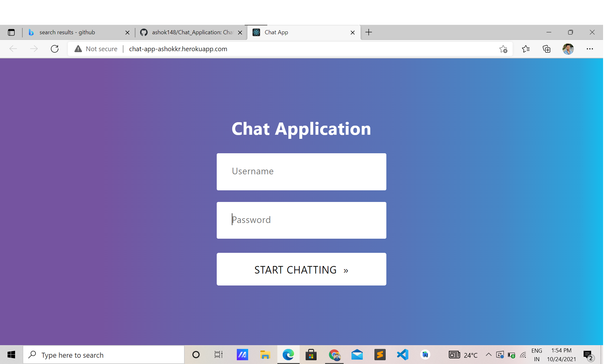The image size is (615, 364).
Task: Toggle favorite star for current page
Action: click(503, 49)
